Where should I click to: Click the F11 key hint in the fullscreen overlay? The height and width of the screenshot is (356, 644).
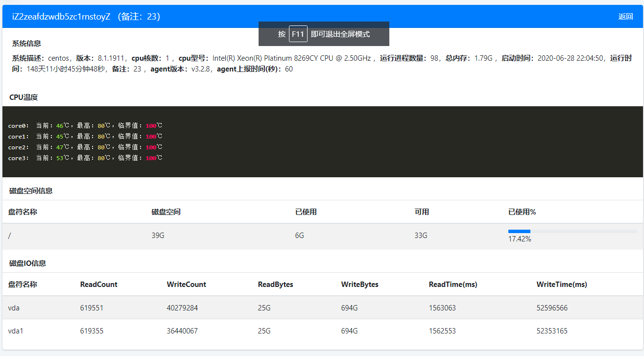pyautogui.click(x=298, y=34)
